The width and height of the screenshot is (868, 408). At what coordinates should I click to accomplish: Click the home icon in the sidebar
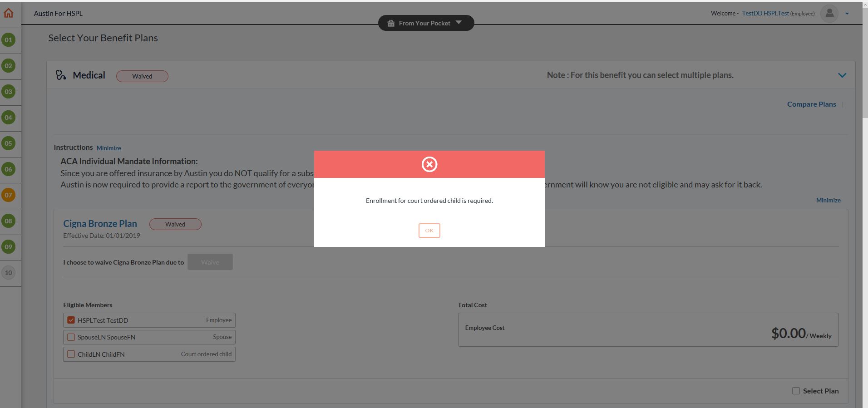tap(9, 13)
